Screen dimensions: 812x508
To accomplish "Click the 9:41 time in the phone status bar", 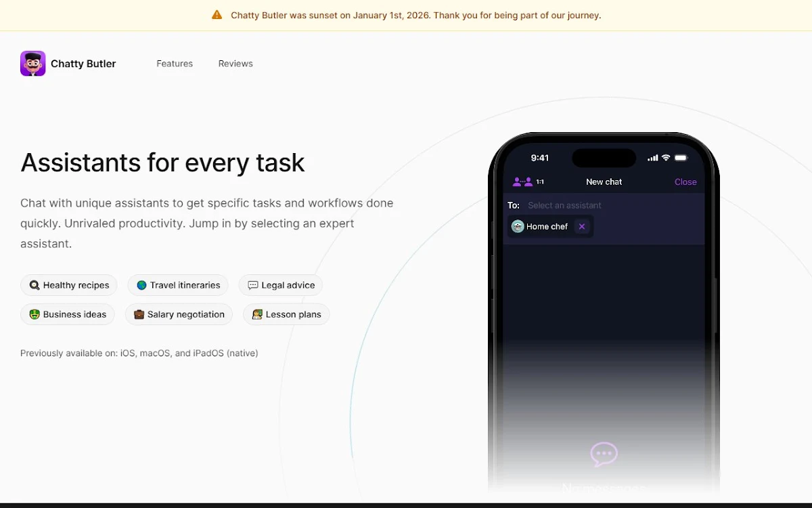I will [540, 158].
